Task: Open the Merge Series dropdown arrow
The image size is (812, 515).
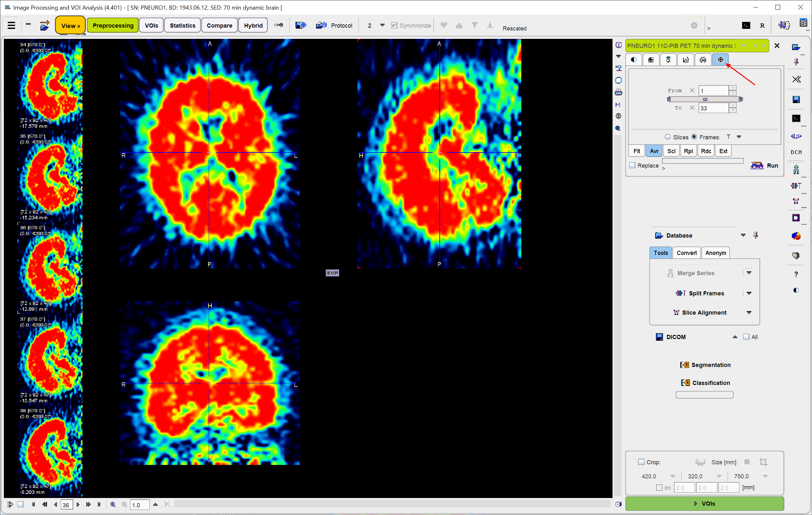Action: pyautogui.click(x=749, y=273)
